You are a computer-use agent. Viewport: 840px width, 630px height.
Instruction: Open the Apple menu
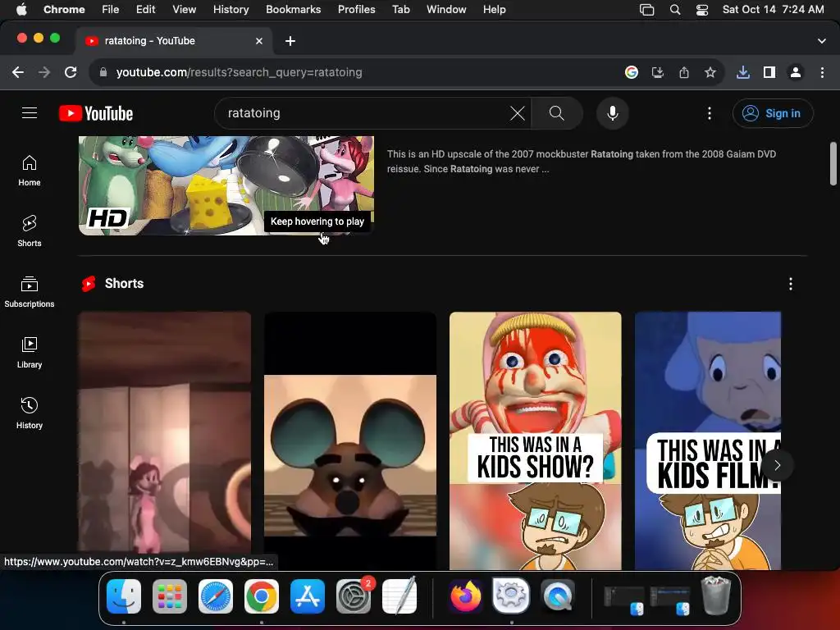pyautogui.click(x=21, y=10)
